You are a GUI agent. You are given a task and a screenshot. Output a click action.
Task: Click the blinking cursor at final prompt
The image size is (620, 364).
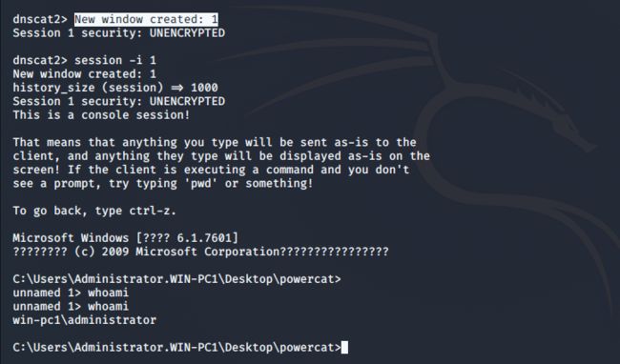pos(344,348)
